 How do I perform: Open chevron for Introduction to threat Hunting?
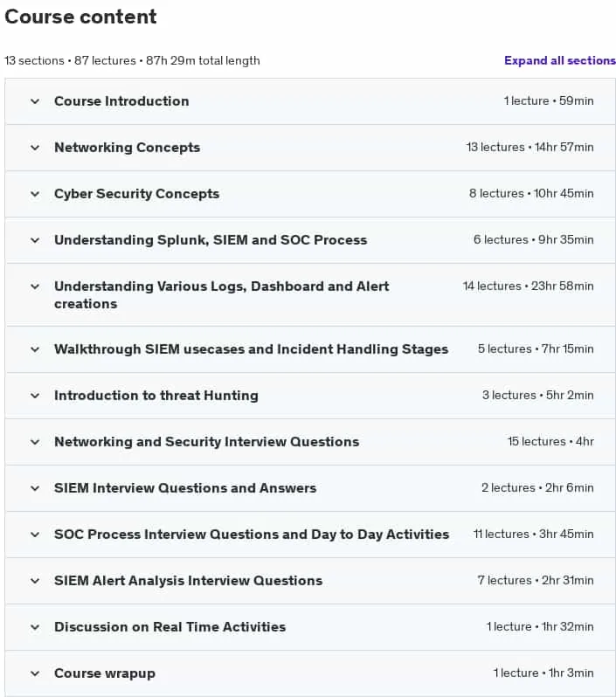coord(35,396)
